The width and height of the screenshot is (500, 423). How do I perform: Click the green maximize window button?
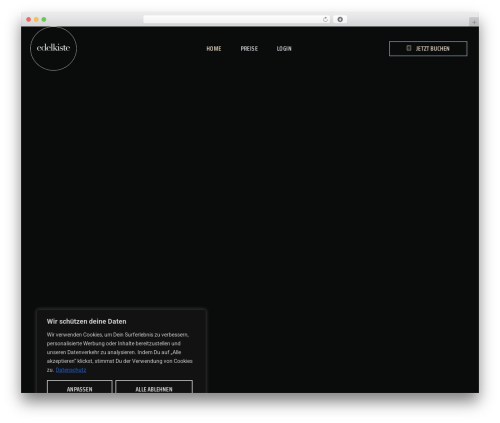(x=44, y=19)
